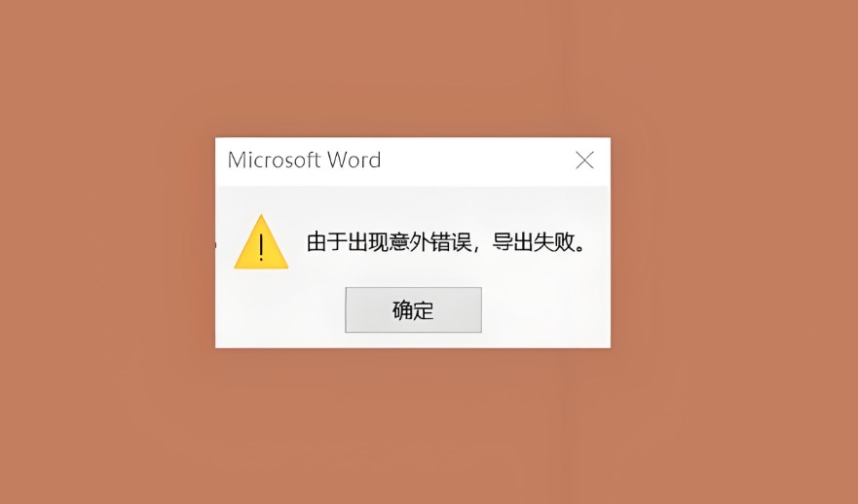
Task: Click the blank dialog area right of the 确定 button
Action: pos(545,310)
